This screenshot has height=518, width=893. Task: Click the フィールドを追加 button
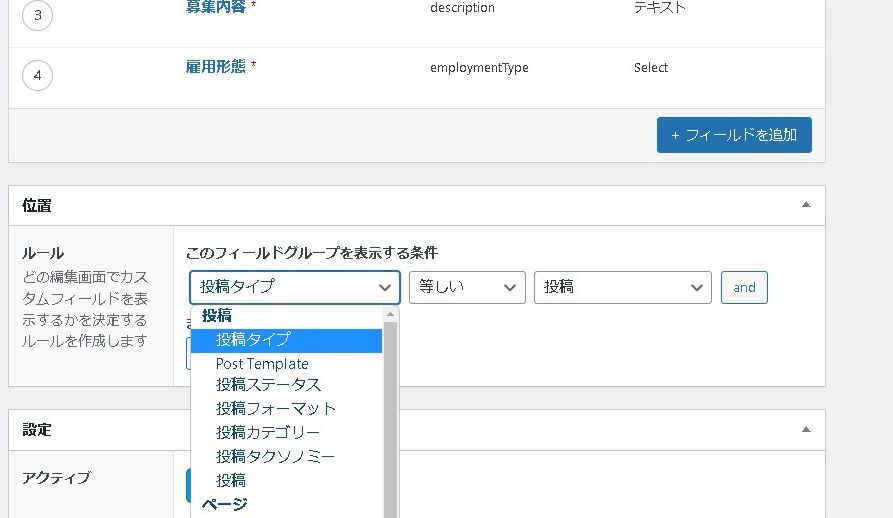point(733,135)
